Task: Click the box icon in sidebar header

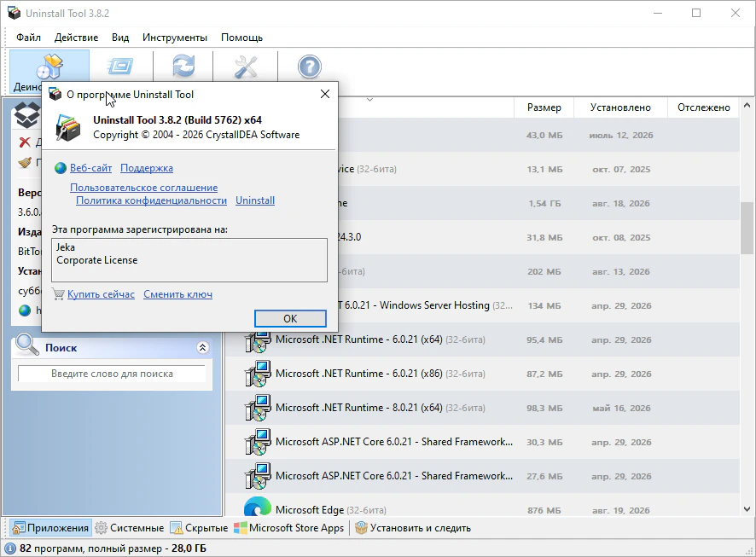Action: point(26,114)
